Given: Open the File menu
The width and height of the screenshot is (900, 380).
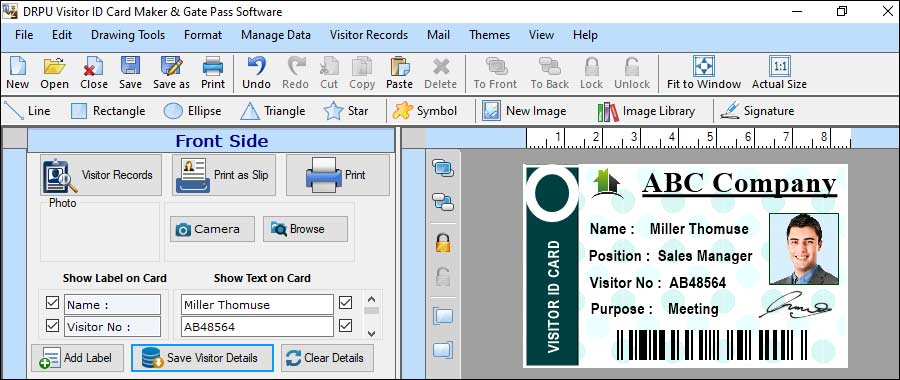Looking at the screenshot, I should pos(24,35).
